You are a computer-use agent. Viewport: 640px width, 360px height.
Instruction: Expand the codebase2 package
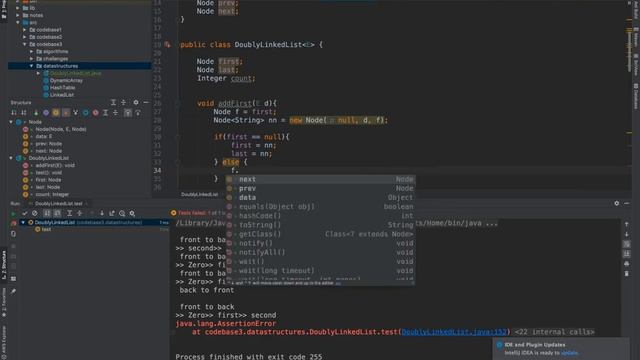(x=24, y=37)
